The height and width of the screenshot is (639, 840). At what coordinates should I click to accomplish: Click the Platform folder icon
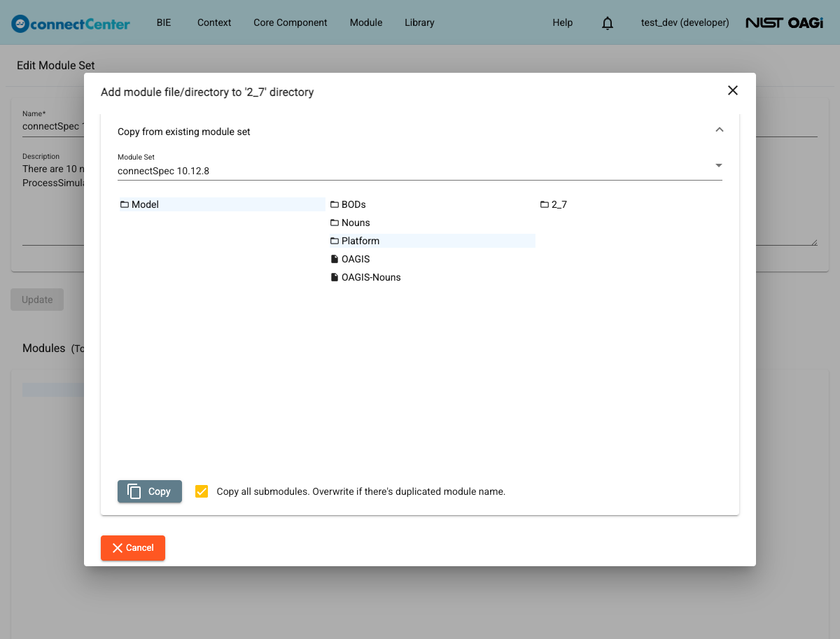pyautogui.click(x=335, y=241)
